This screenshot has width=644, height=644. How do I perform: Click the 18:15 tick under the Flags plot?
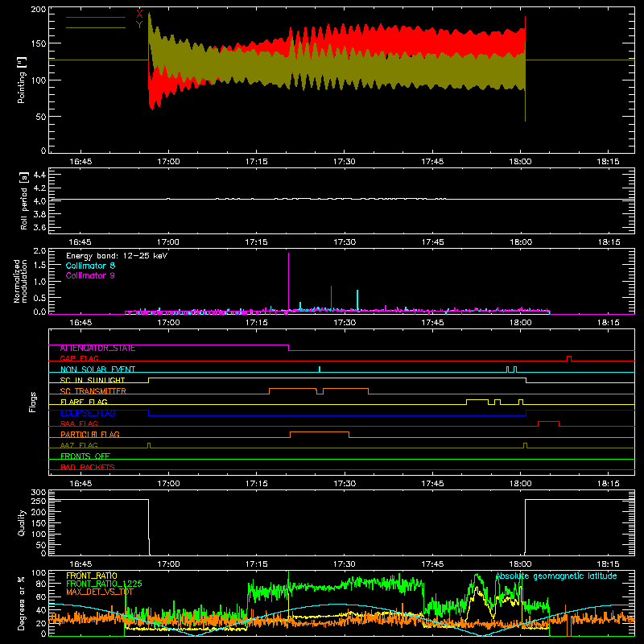(x=609, y=484)
